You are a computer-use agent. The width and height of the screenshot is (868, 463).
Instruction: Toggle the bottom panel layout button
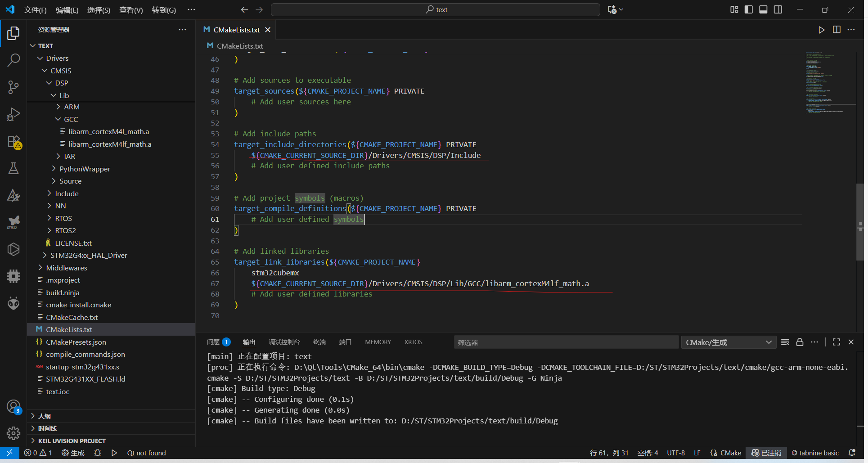[763, 9]
